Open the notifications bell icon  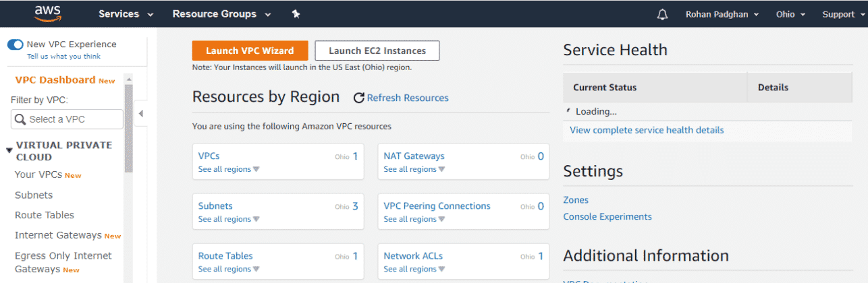662,14
